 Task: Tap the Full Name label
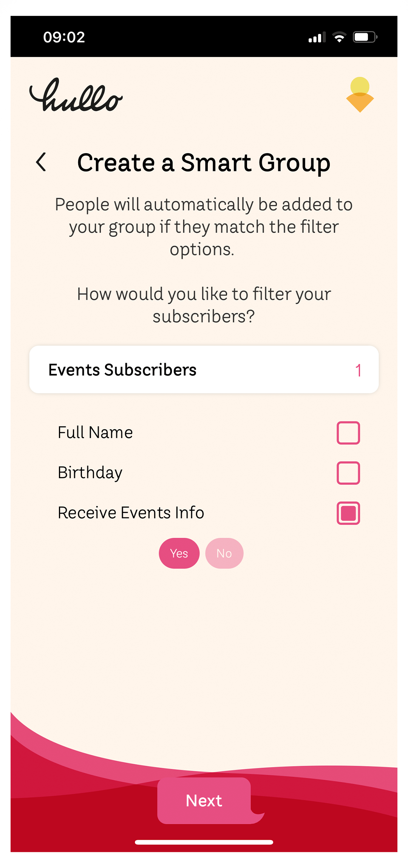pos(95,432)
